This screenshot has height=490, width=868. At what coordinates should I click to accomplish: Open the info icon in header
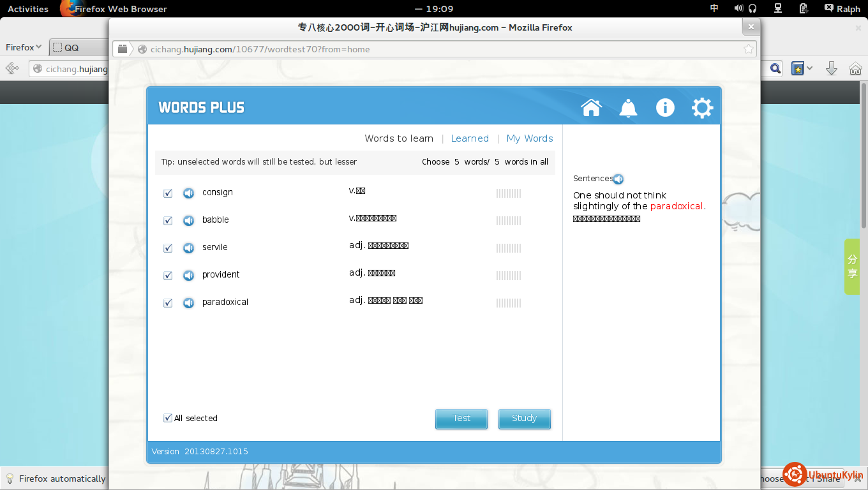click(665, 108)
